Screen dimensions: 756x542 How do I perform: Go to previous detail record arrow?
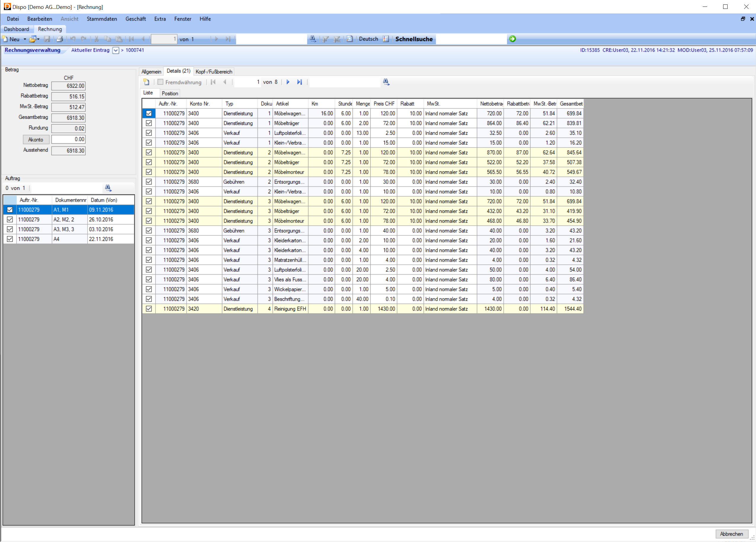[225, 82]
